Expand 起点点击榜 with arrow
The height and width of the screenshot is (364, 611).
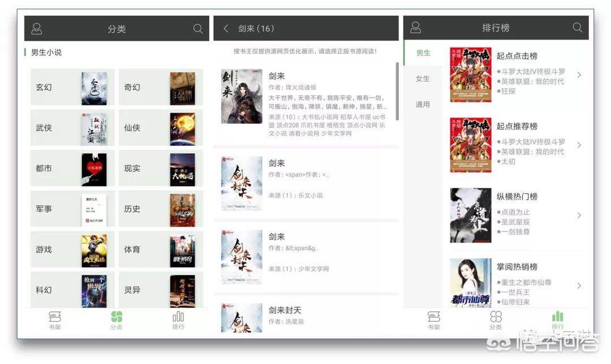pyautogui.click(x=579, y=75)
